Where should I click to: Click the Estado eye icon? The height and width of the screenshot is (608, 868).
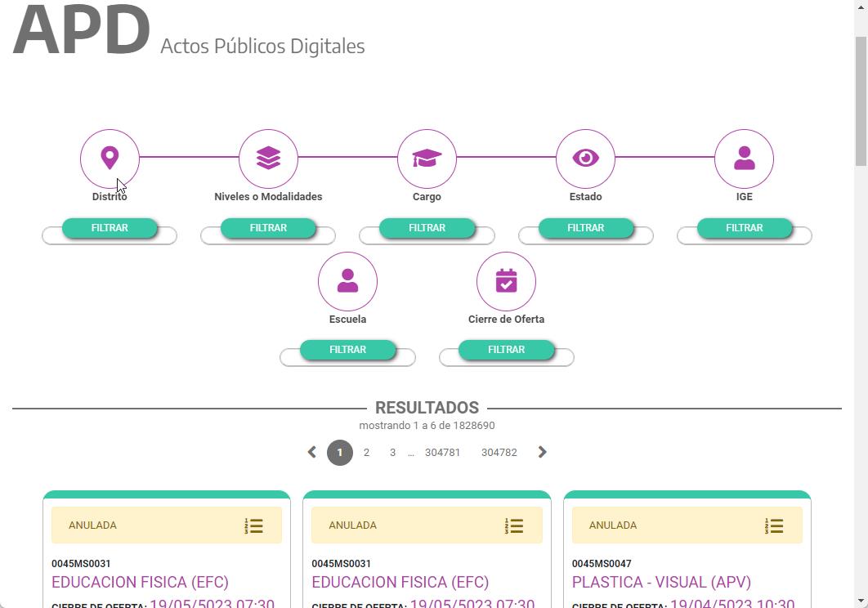click(586, 159)
